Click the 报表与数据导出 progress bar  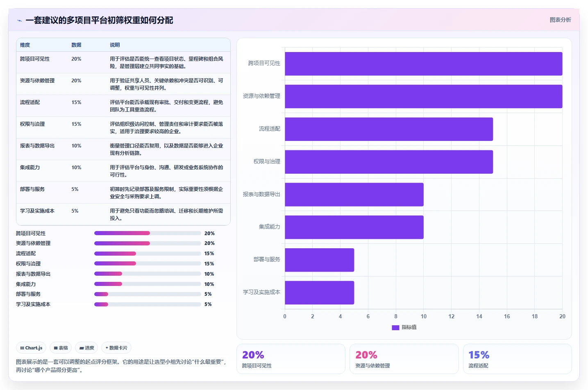coord(148,274)
